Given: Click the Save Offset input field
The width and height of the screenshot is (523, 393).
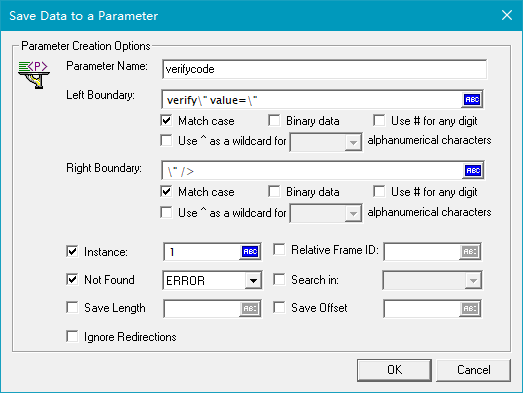Looking at the screenshot, I should click(422, 309).
